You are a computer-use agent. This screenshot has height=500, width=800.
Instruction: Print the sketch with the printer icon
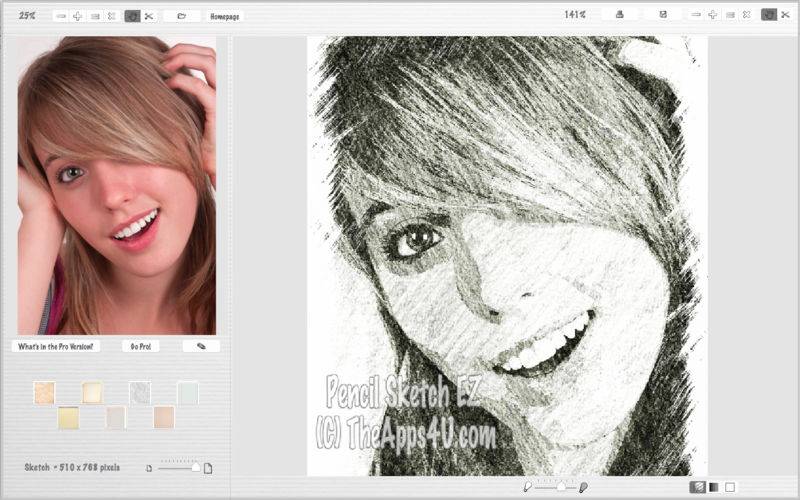coord(619,14)
